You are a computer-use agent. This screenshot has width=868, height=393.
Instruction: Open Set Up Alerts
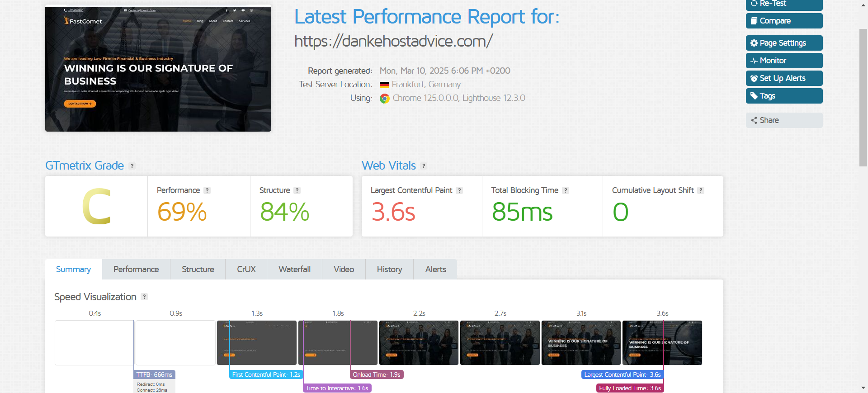click(x=784, y=78)
